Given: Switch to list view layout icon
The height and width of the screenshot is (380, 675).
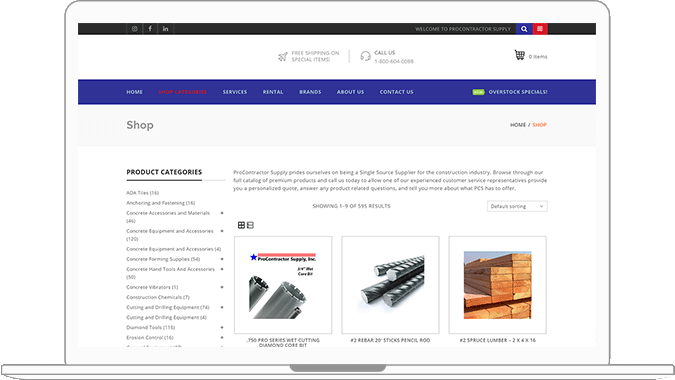Looking at the screenshot, I should point(250,225).
